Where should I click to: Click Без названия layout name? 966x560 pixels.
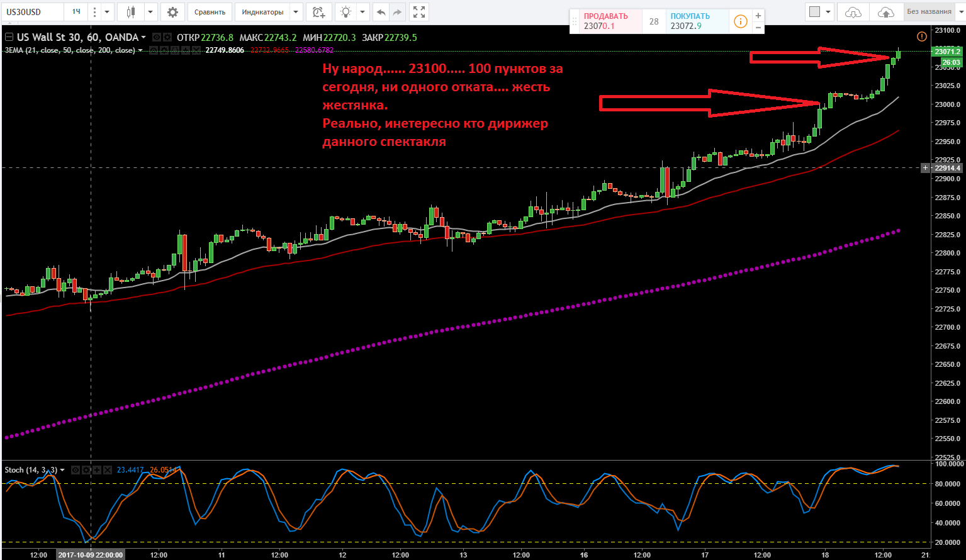click(929, 12)
